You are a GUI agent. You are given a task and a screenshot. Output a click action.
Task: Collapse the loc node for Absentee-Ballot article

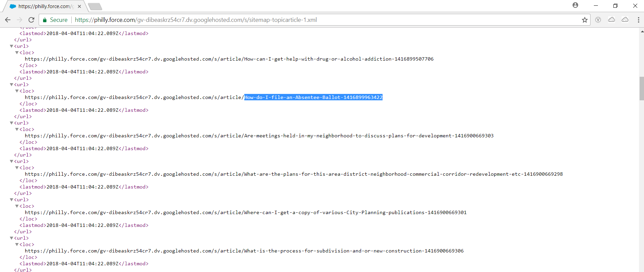point(17,91)
